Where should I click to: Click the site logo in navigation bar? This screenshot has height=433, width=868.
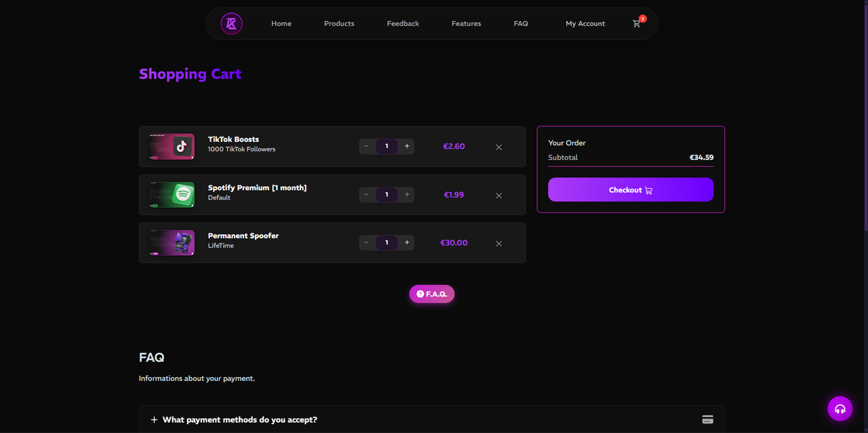pos(231,24)
